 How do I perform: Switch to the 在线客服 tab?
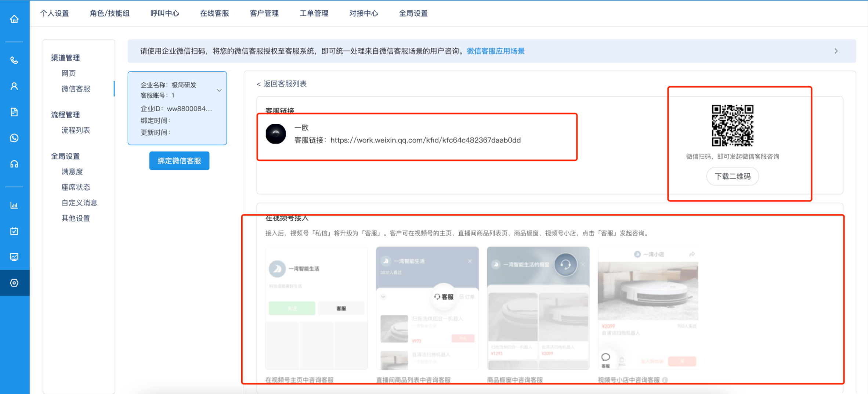tap(214, 13)
